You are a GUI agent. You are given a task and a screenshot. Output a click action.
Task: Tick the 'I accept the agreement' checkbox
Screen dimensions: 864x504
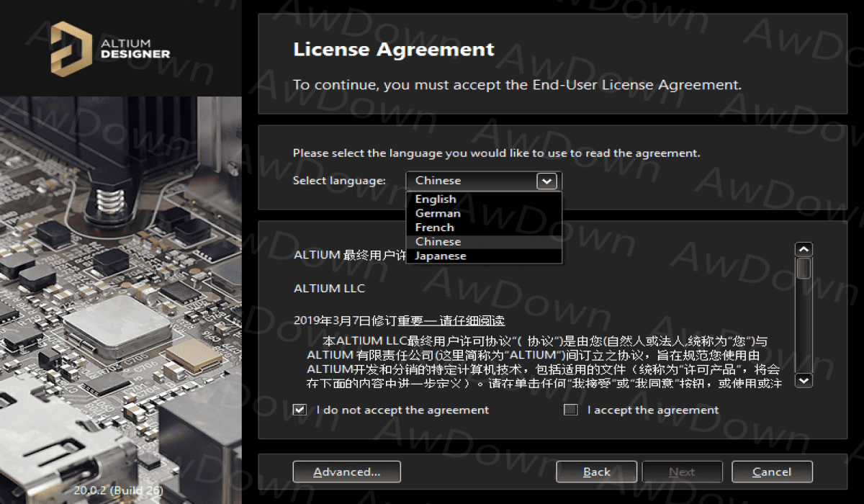(x=571, y=410)
